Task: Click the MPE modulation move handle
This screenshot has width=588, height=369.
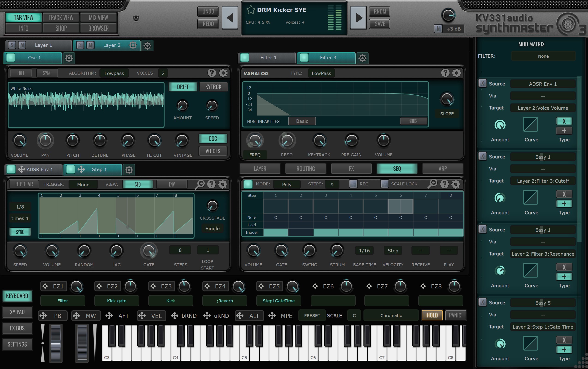Action: coord(272,316)
